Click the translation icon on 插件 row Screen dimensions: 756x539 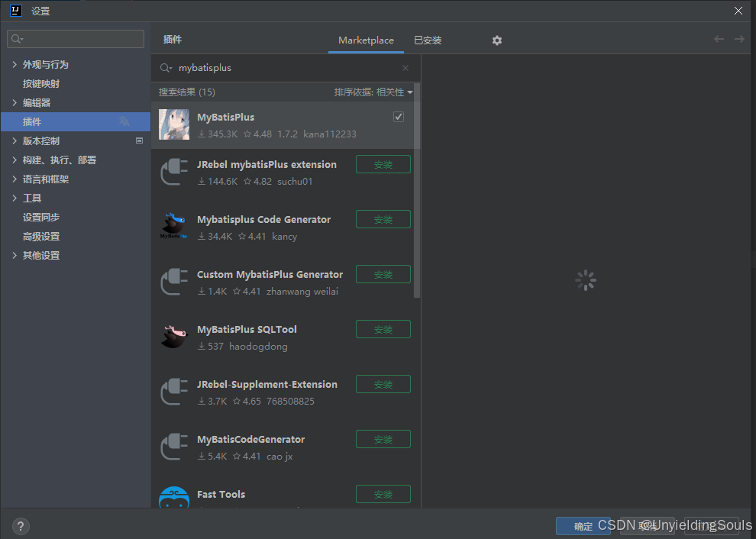pyautogui.click(x=124, y=121)
